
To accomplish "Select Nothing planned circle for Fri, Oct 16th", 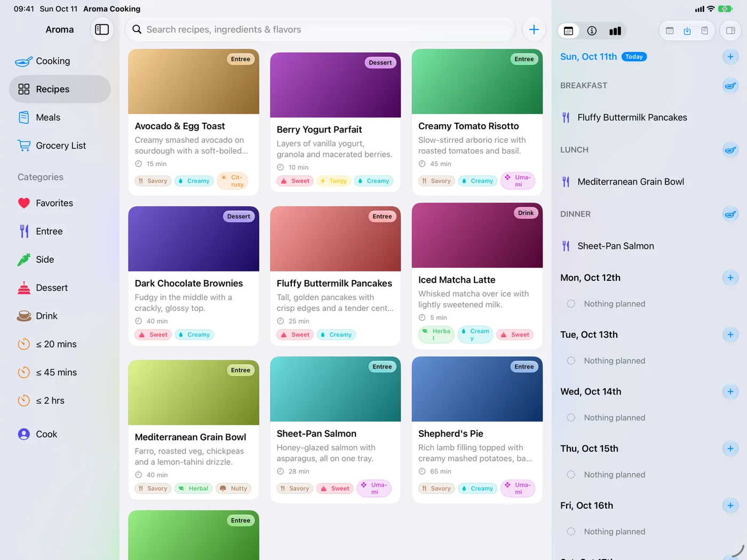I will coord(571,532).
